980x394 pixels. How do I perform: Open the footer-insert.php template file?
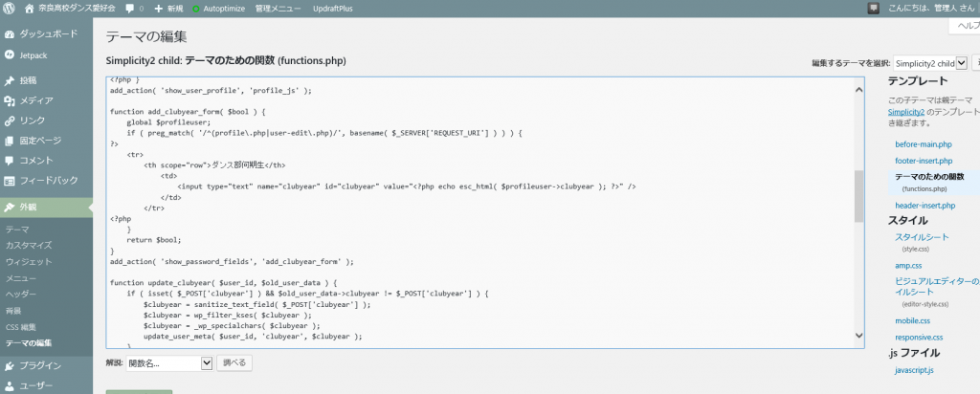click(x=924, y=161)
